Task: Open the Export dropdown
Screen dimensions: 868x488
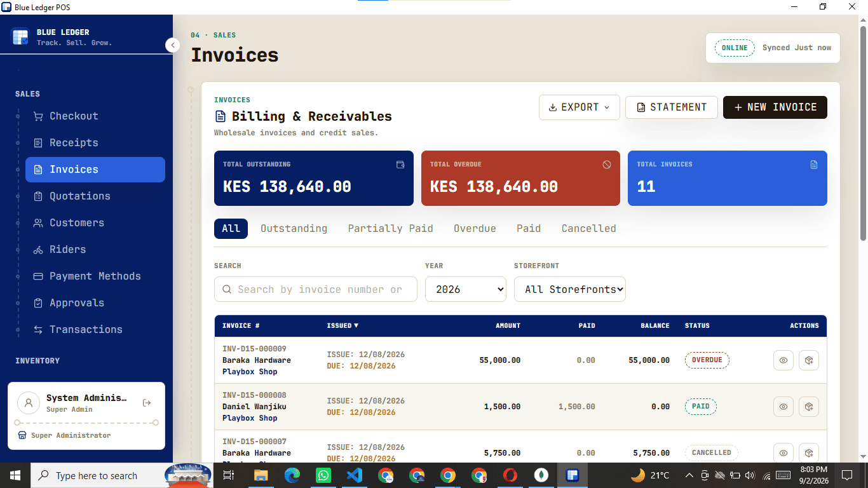Action: (x=579, y=107)
